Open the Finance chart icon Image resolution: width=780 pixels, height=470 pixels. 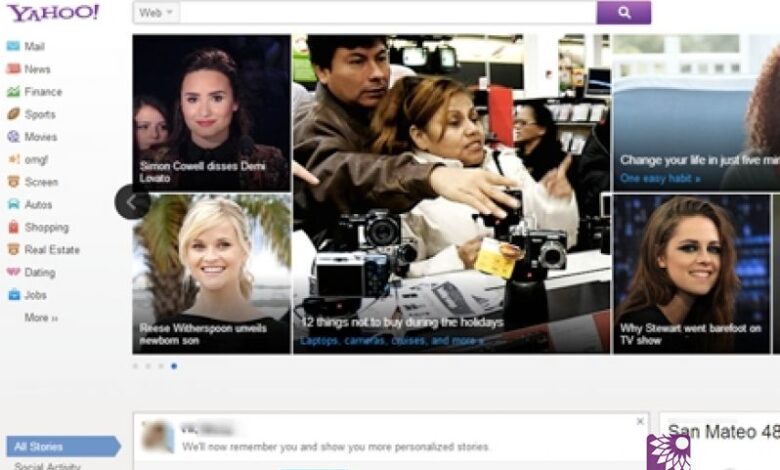point(13,92)
